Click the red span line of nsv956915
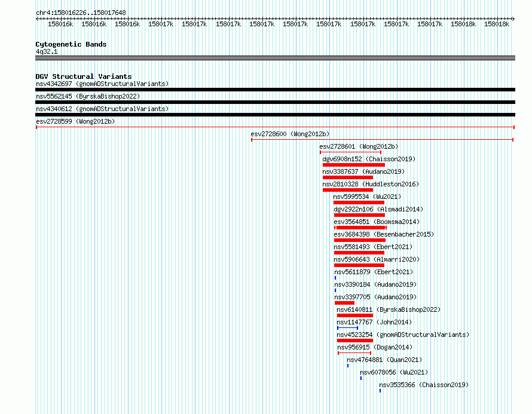The width and height of the screenshot is (532, 414). [x=354, y=353]
